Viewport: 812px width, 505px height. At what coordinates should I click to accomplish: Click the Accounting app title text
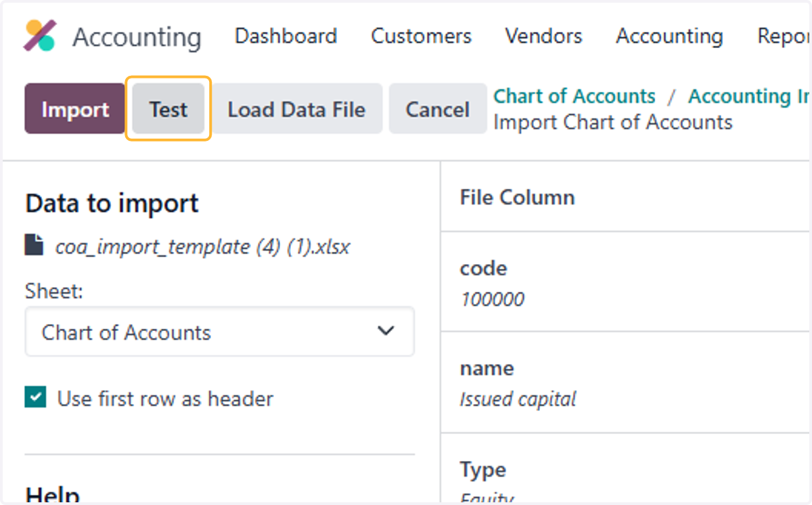tap(137, 37)
